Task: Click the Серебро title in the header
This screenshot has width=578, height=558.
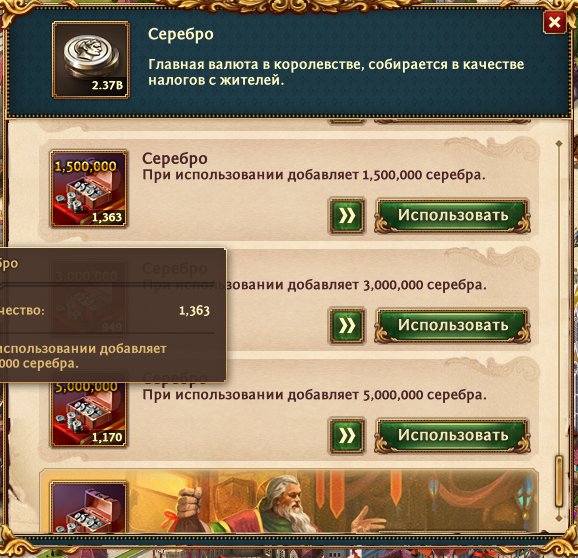Action: (181, 34)
